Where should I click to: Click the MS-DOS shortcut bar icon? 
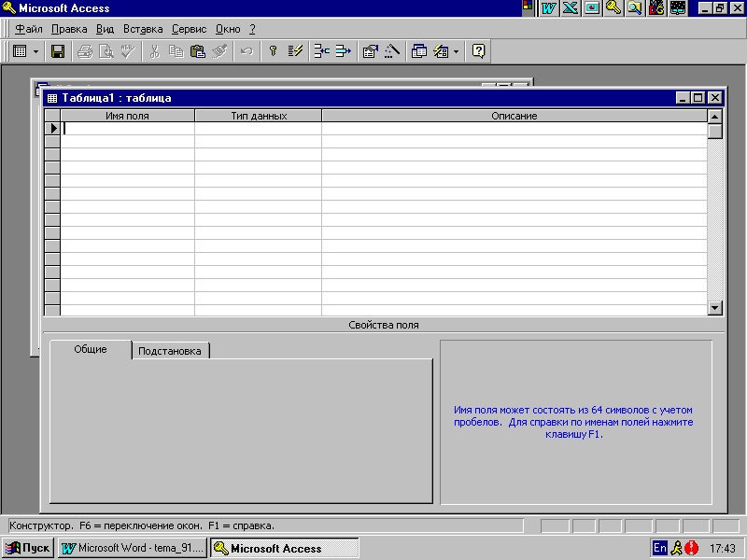tap(656, 8)
